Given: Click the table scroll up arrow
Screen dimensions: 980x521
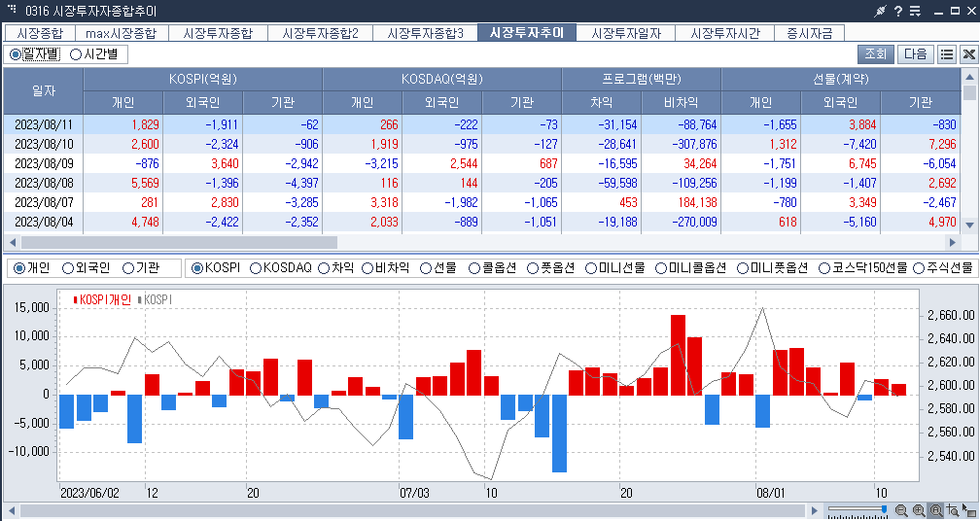Looking at the screenshot, I should pos(969,76).
